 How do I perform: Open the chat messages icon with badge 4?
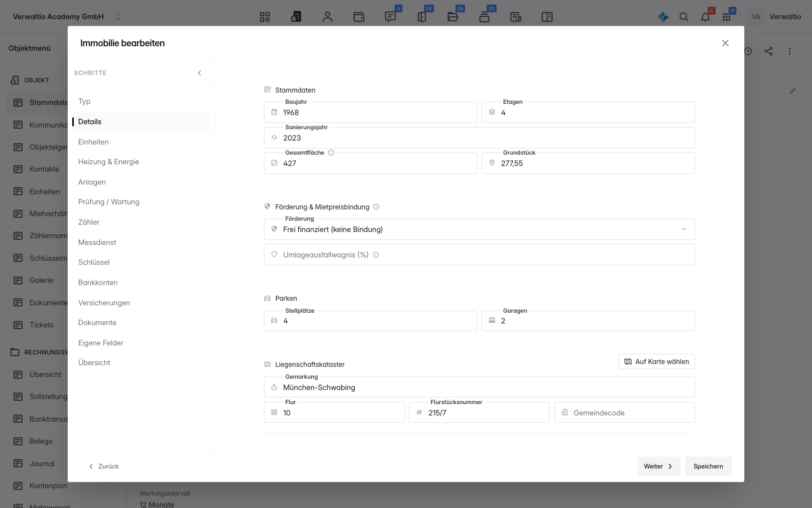390,17
